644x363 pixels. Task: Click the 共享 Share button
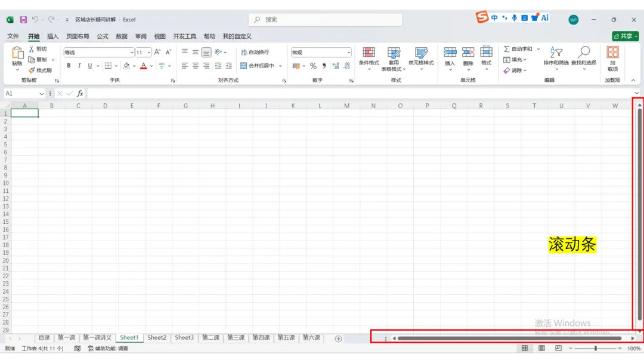625,36
